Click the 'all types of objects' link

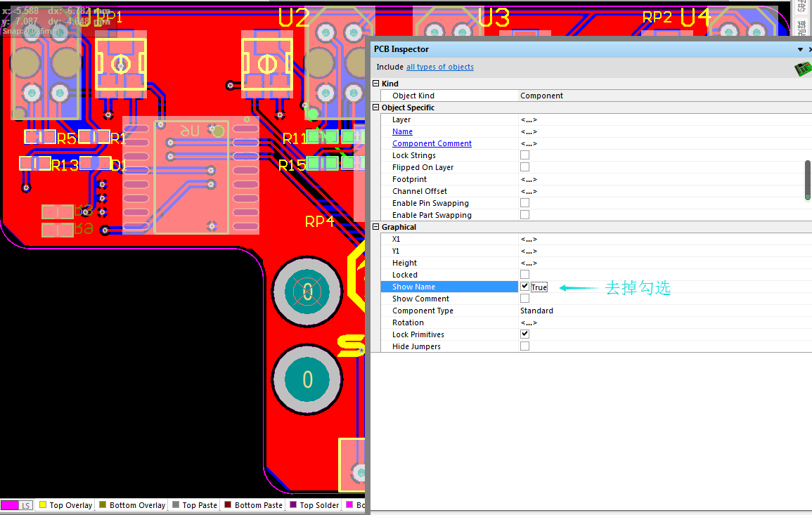coord(439,67)
